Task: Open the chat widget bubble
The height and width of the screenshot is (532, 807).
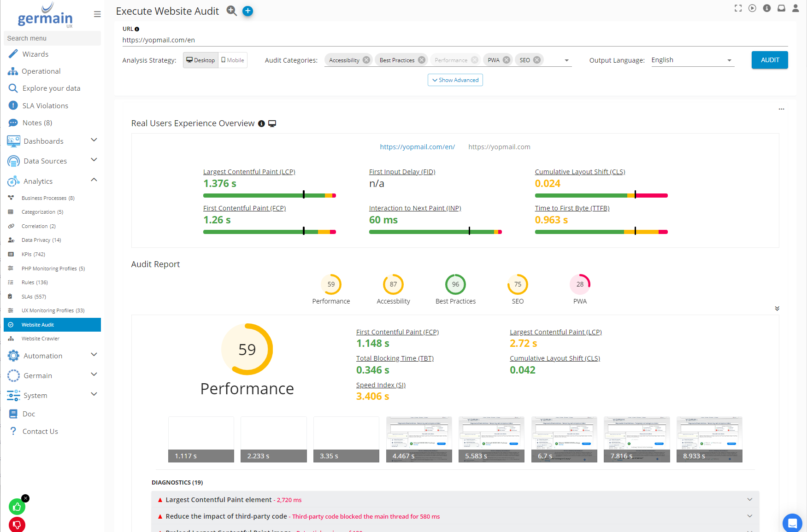Action: click(x=792, y=523)
